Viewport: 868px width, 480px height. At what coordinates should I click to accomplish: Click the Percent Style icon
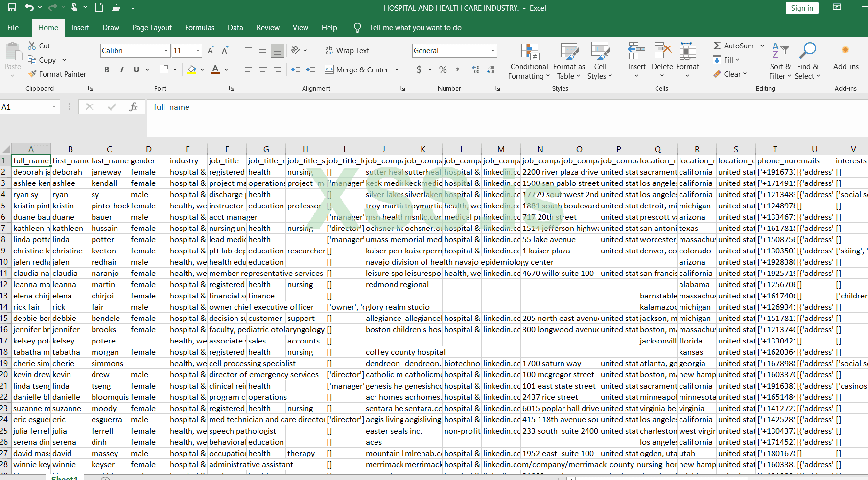[443, 69]
